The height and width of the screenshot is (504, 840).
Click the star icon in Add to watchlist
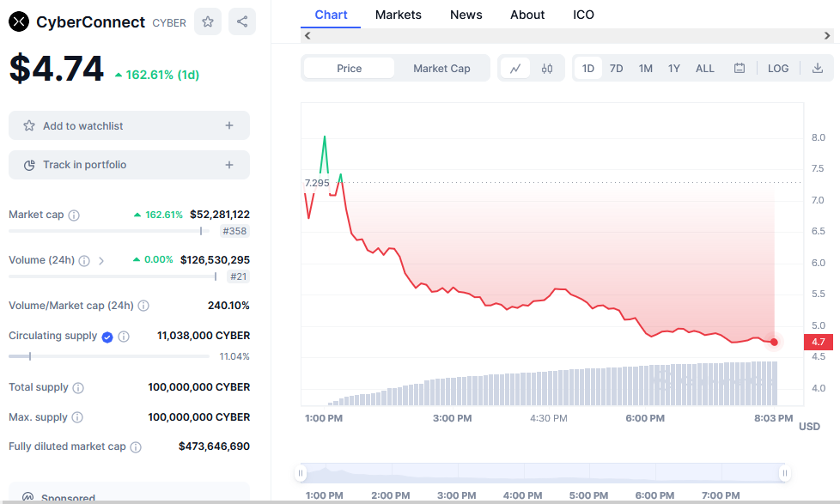(x=29, y=126)
